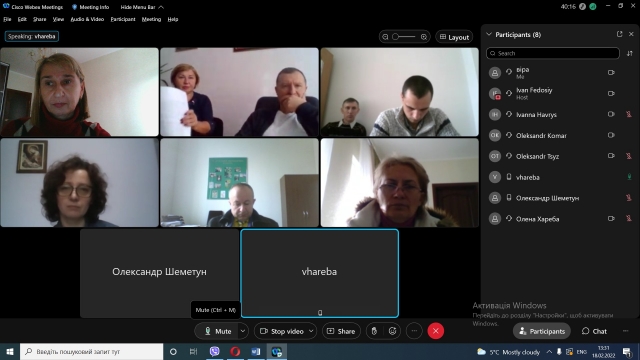
Task: Open the Meeting menu
Action: click(151, 19)
